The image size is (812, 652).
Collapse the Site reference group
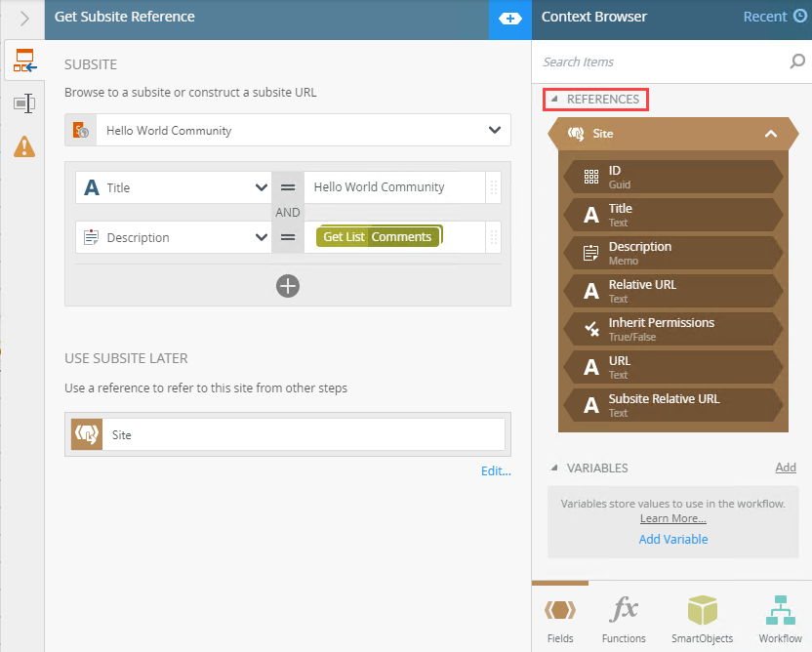(x=771, y=134)
